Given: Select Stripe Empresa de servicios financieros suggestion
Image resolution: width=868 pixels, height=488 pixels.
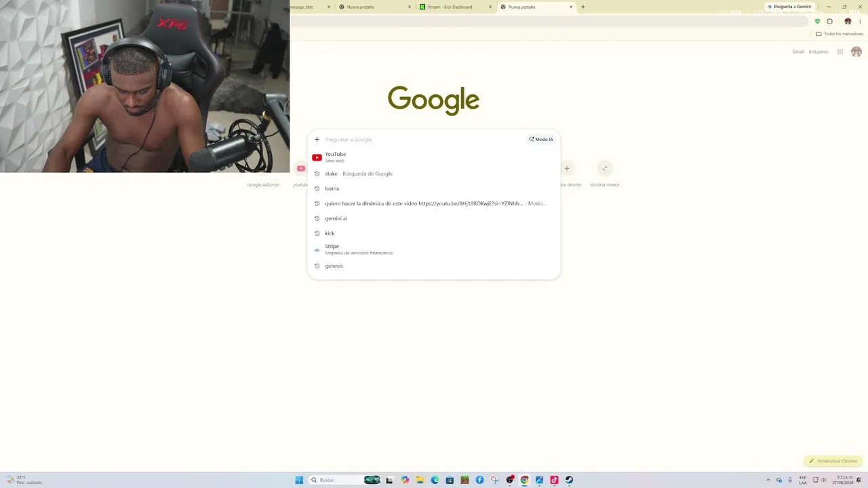Looking at the screenshot, I should click(434, 249).
